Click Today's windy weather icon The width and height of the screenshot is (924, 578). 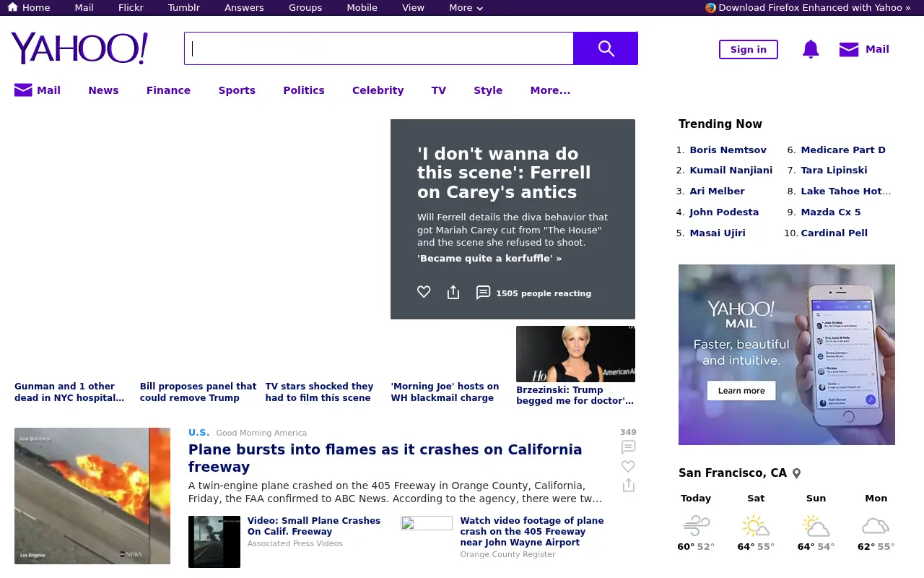696,525
